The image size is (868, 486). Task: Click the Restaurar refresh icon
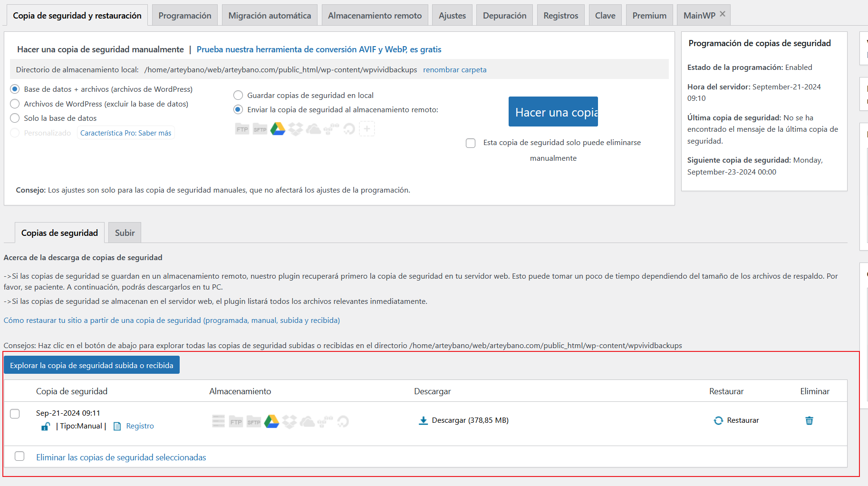718,420
